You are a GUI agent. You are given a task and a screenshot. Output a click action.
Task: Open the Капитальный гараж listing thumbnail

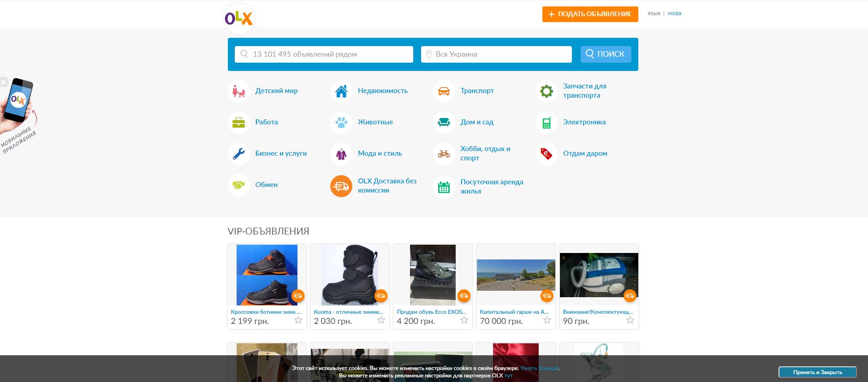click(516, 275)
